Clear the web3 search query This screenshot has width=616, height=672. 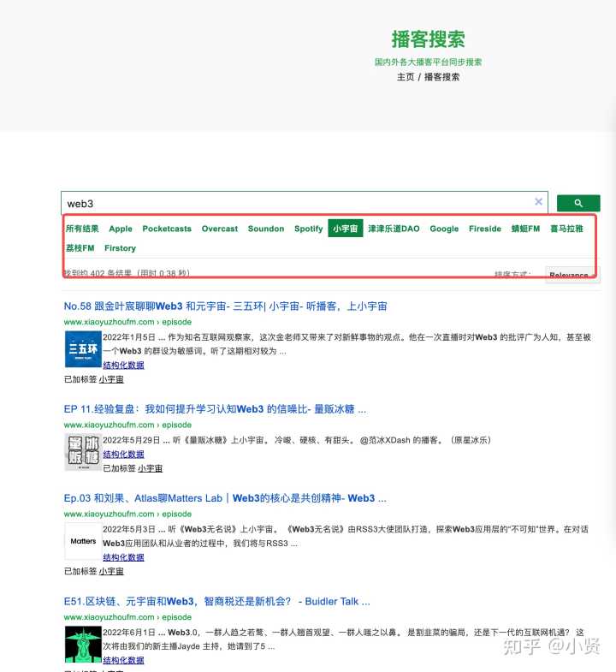[x=538, y=201]
